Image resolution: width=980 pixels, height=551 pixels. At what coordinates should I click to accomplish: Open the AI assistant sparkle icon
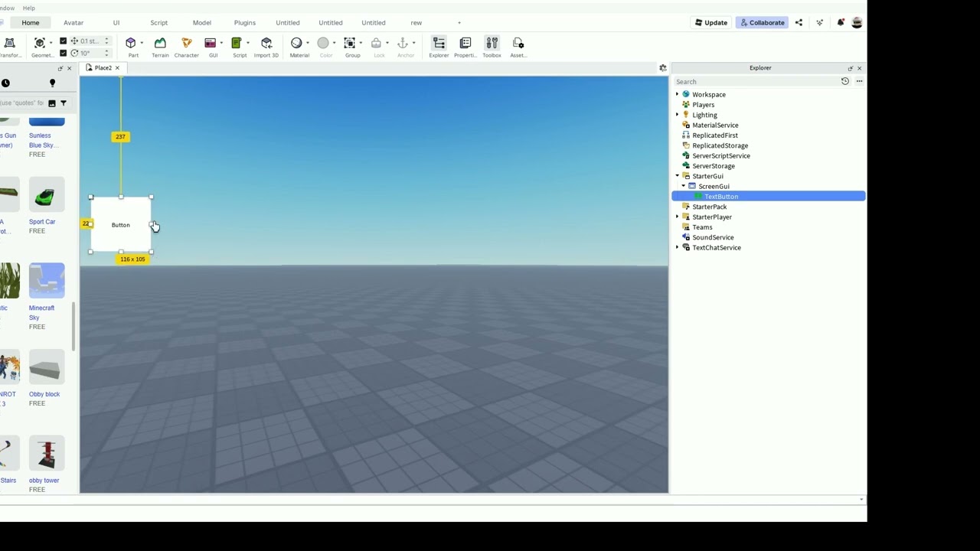click(820, 22)
